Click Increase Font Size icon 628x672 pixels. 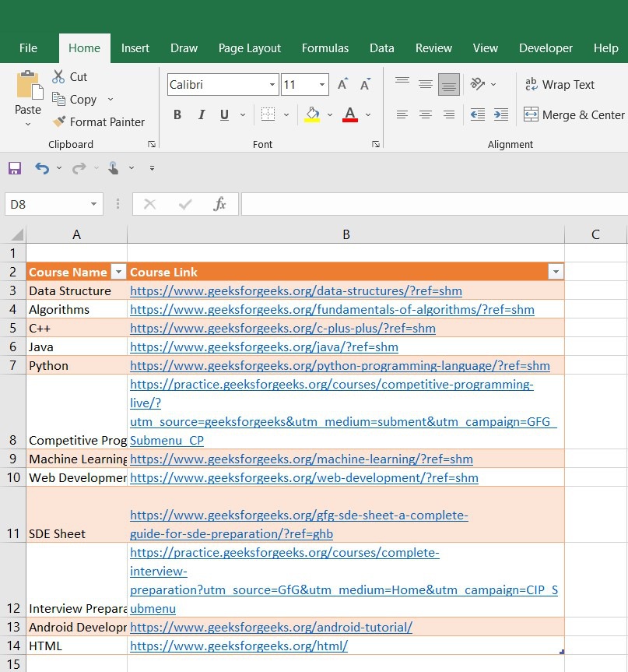click(x=342, y=84)
